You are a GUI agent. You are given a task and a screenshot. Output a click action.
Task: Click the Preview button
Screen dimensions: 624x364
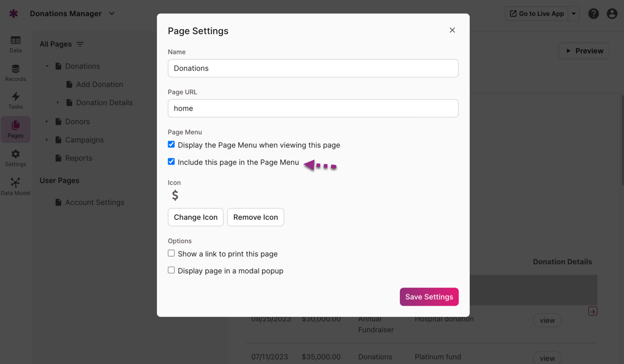[x=584, y=51]
